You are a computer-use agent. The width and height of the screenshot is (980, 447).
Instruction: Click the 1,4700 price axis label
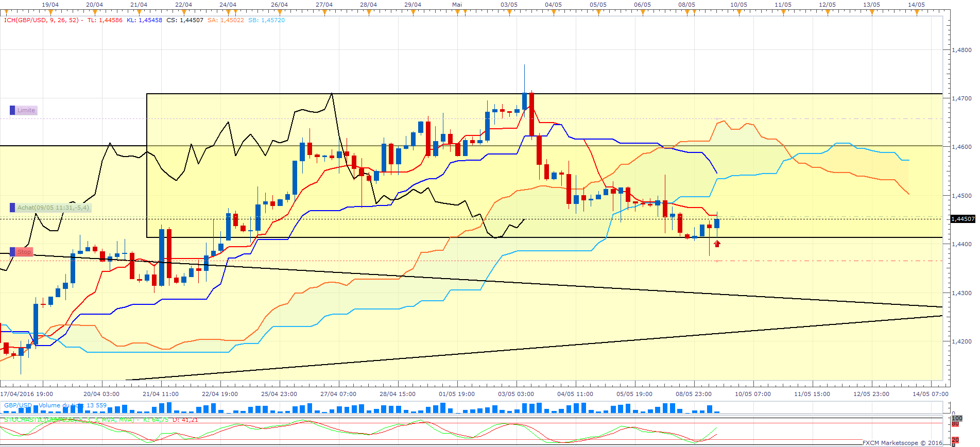point(961,98)
